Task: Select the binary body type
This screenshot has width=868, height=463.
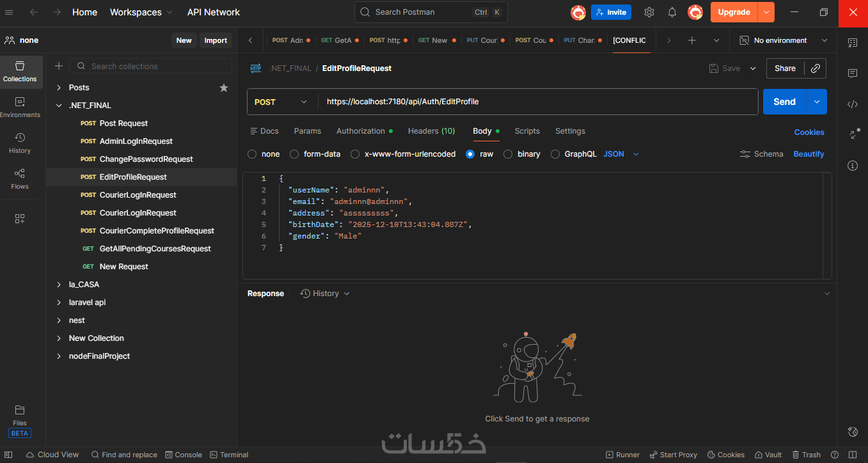Action: (508, 154)
